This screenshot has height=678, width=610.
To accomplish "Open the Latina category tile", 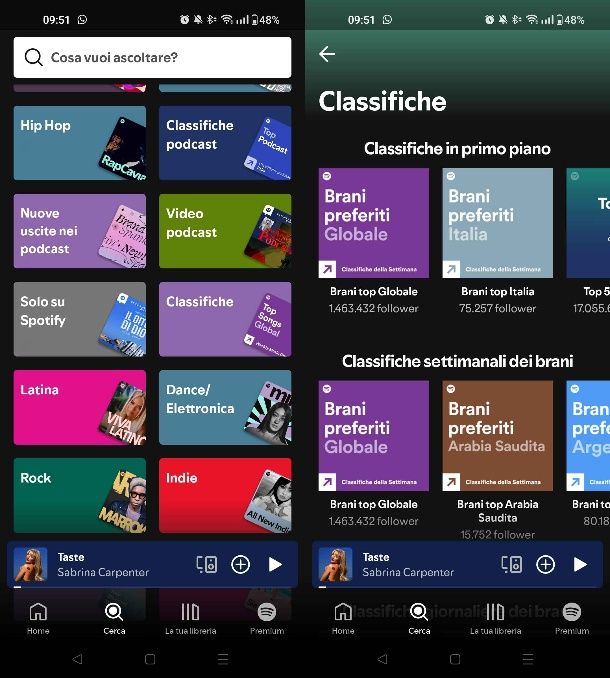I will tap(80, 407).
